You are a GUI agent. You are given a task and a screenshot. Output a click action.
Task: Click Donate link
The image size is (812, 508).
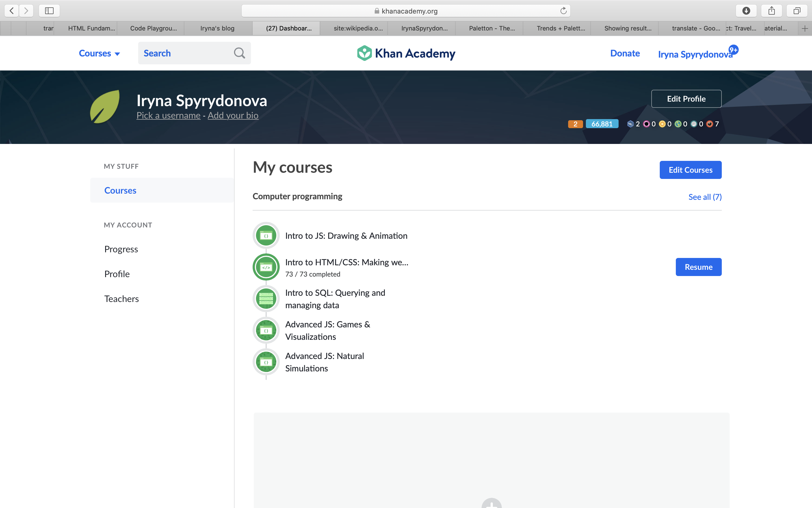pyautogui.click(x=625, y=53)
